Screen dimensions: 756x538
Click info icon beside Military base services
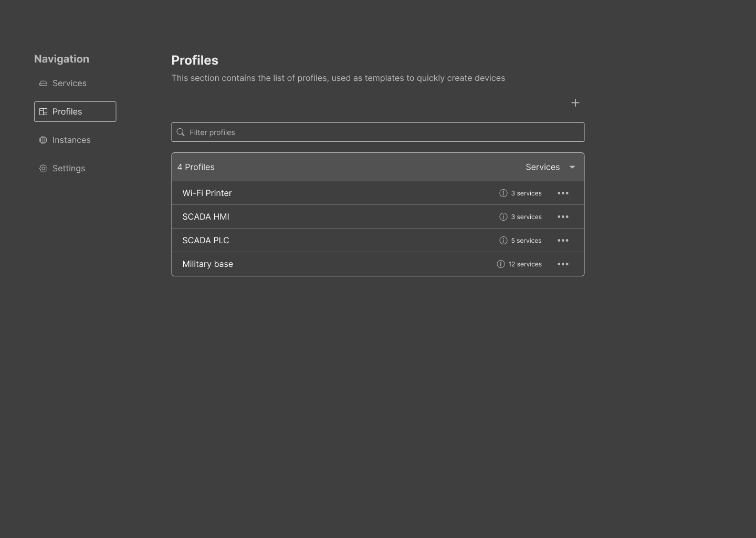[x=500, y=264]
